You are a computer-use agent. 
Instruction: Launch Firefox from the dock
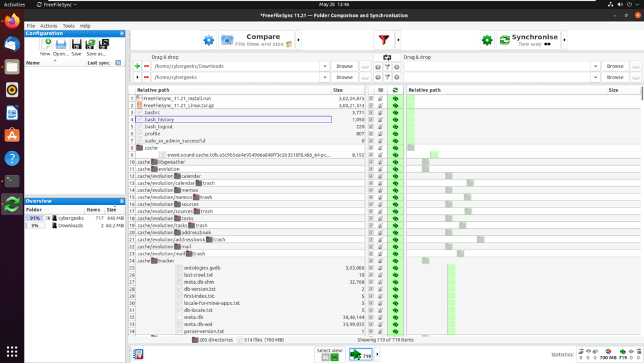click(x=12, y=21)
